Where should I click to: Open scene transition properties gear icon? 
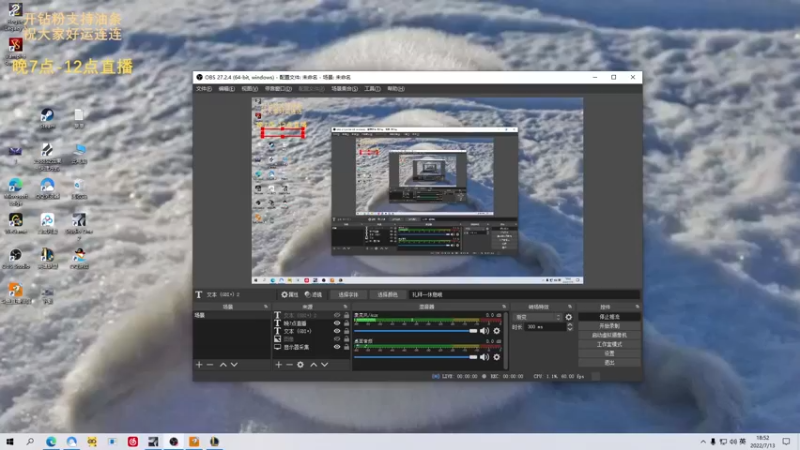(569, 317)
